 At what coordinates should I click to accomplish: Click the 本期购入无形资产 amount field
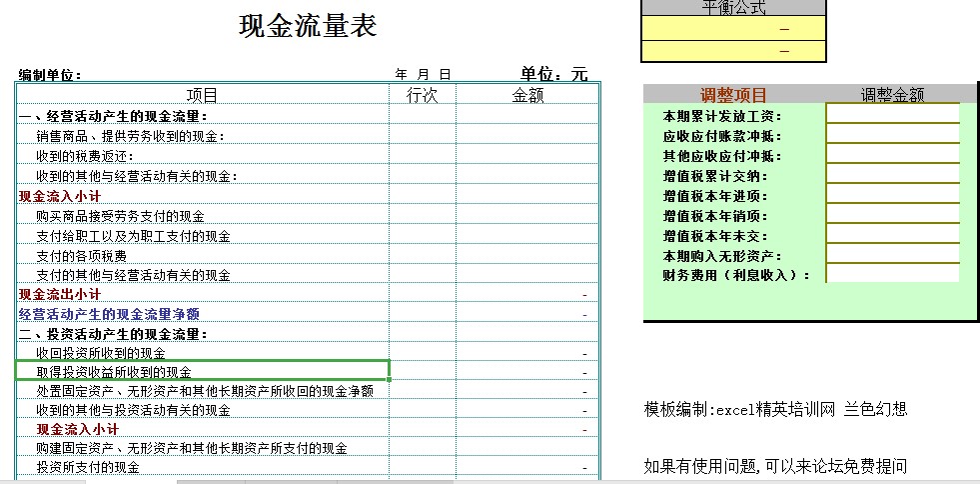[x=892, y=253]
